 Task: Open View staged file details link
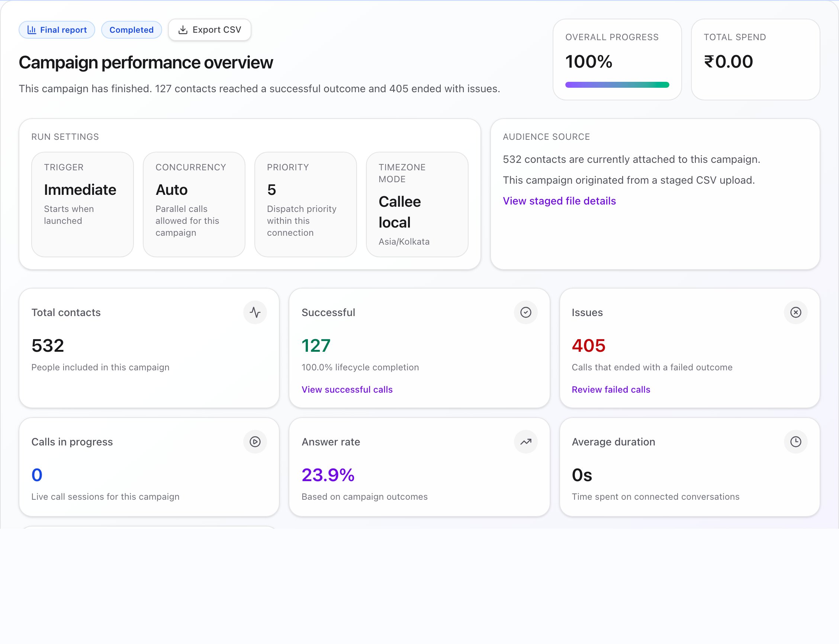559,201
